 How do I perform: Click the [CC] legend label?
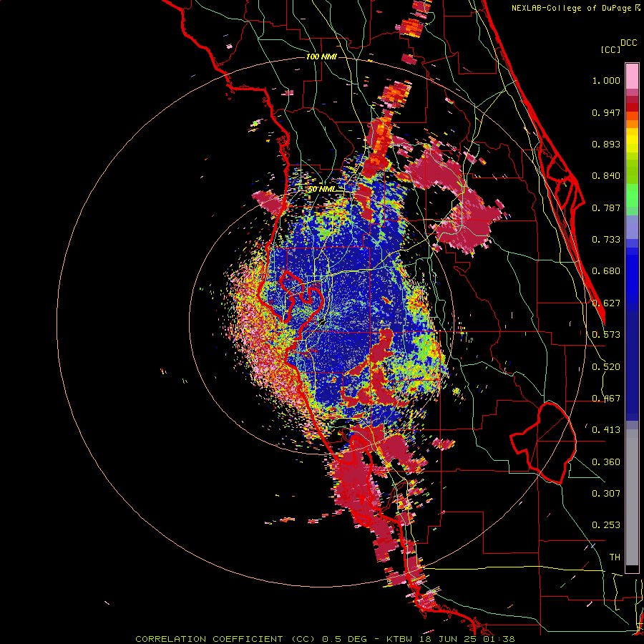coord(610,49)
